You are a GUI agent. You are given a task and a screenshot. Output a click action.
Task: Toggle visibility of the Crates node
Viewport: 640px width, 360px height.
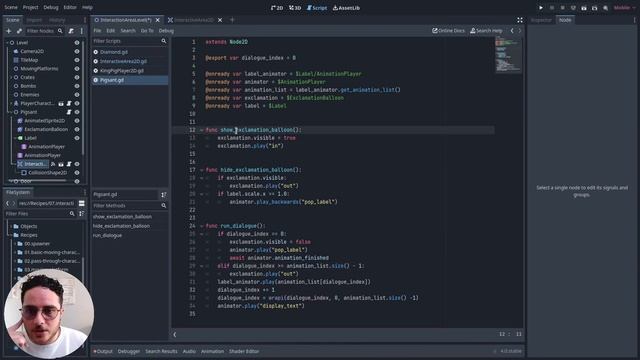pos(77,77)
